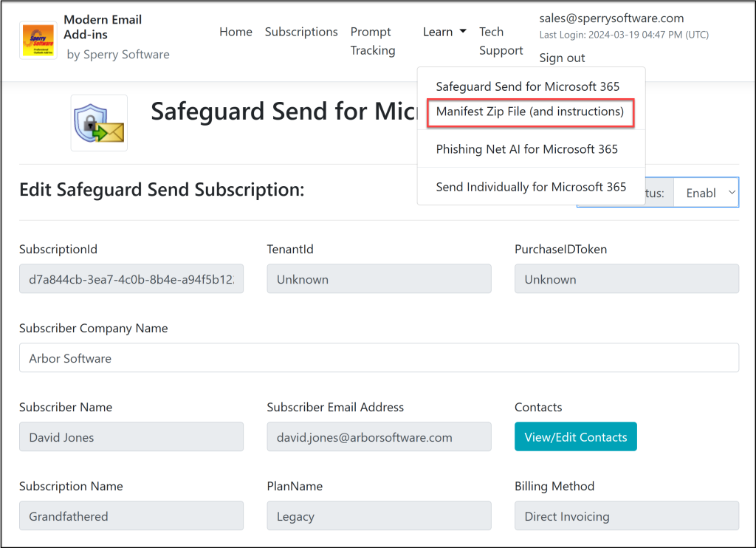Image resolution: width=756 pixels, height=548 pixels.
Task: Click the Subscriber Company Name field
Action: pos(379,357)
